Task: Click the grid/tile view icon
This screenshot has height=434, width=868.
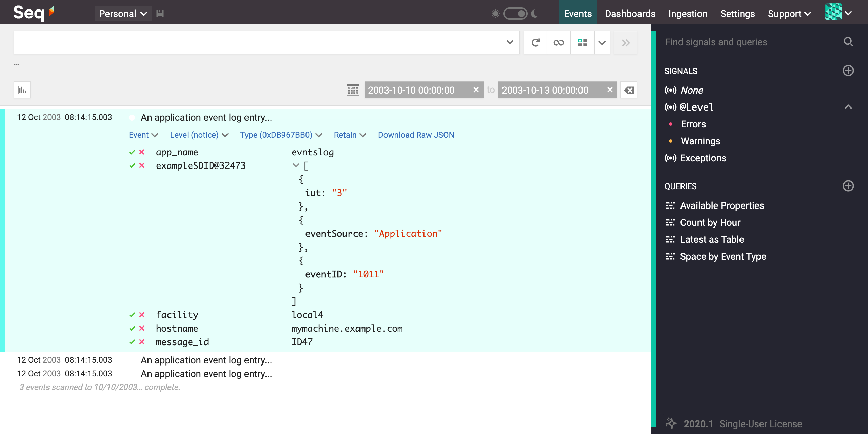Action: click(583, 42)
